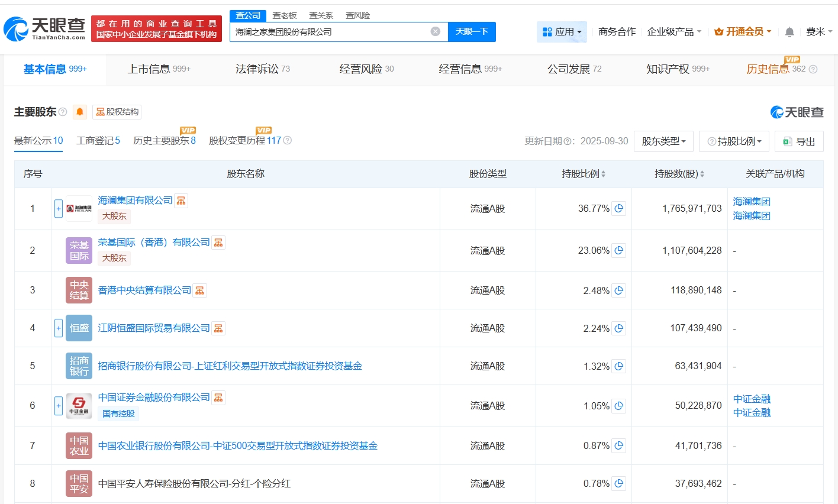The image size is (838, 504).
Task: Click the help icon beside 主要股东 title
Action: click(63, 112)
